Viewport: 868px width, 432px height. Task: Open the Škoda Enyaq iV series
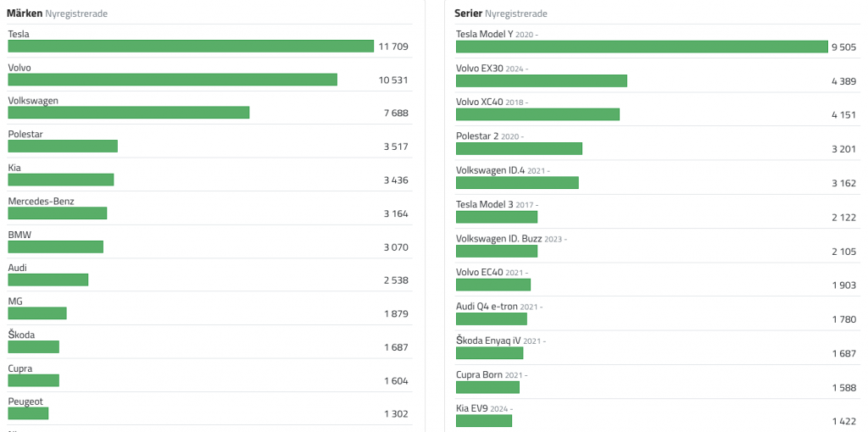488,341
